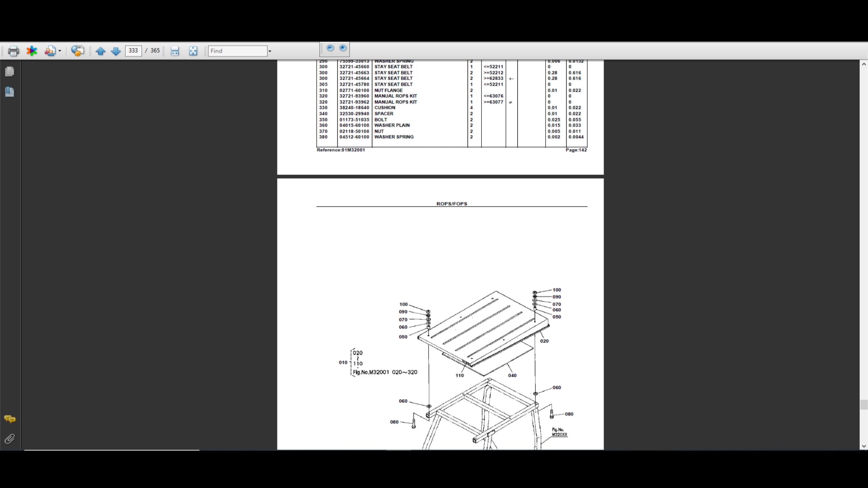Viewport: 868px width, 488px height.
Task: Open the share icon's dropdown arrow
Action: point(60,51)
